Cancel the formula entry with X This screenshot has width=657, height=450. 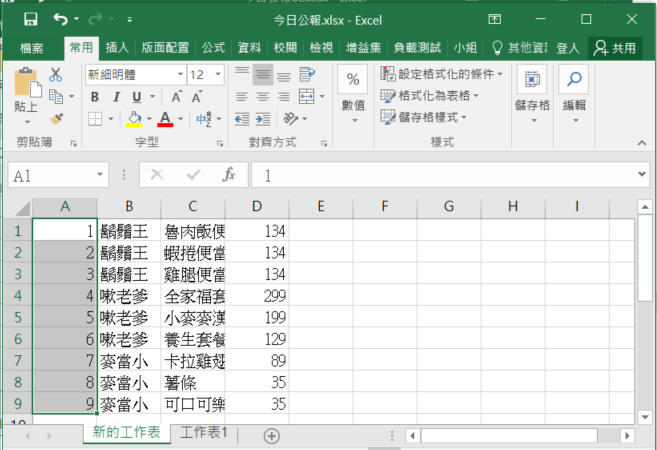(157, 174)
